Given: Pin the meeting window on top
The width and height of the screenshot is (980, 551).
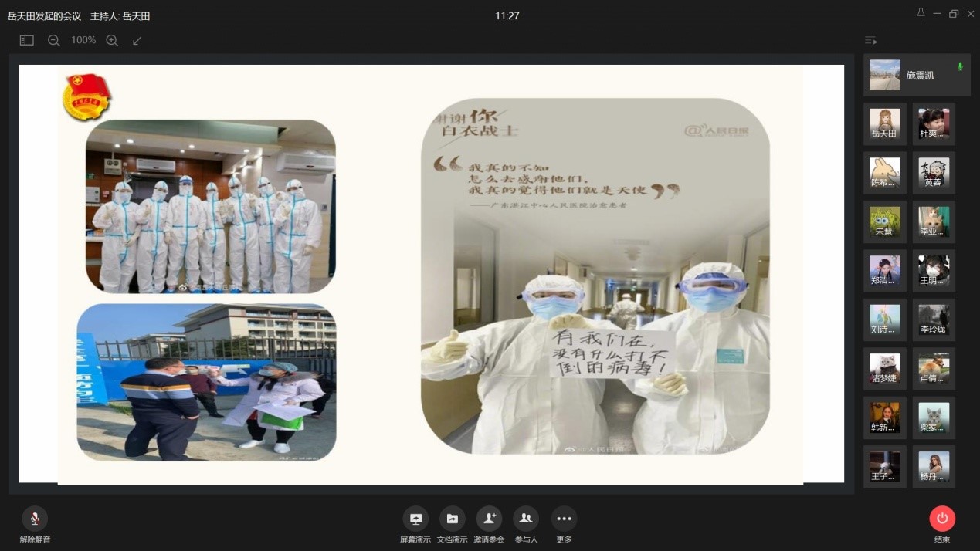Looking at the screenshot, I should click(921, 14).
